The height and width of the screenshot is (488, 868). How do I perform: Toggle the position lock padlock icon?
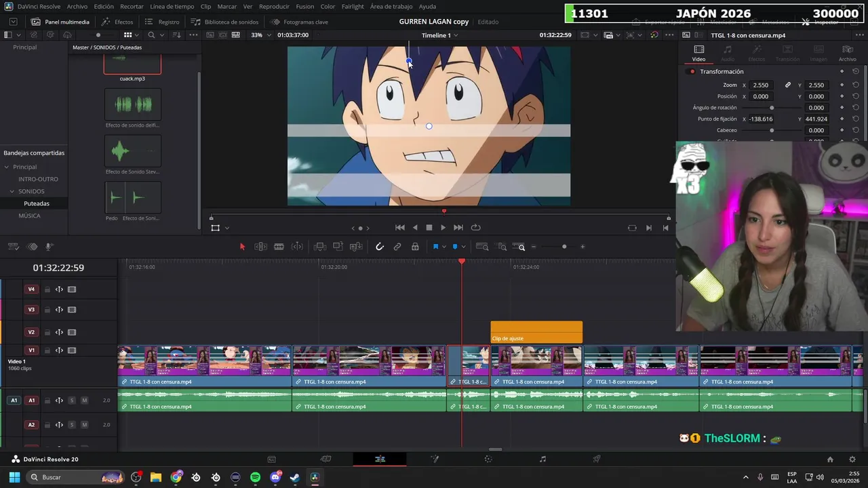coord(415,247)
